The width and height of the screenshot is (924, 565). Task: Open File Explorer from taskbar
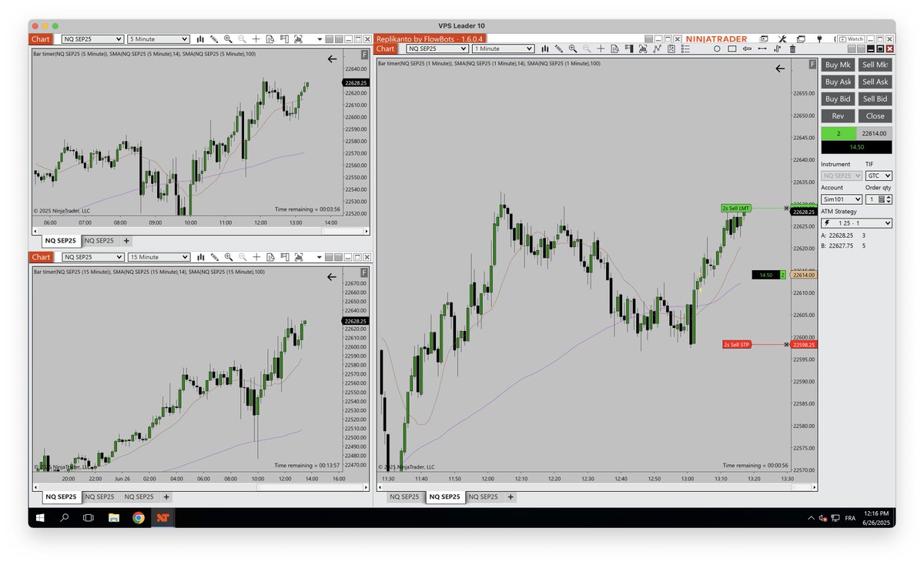[113, 518]
